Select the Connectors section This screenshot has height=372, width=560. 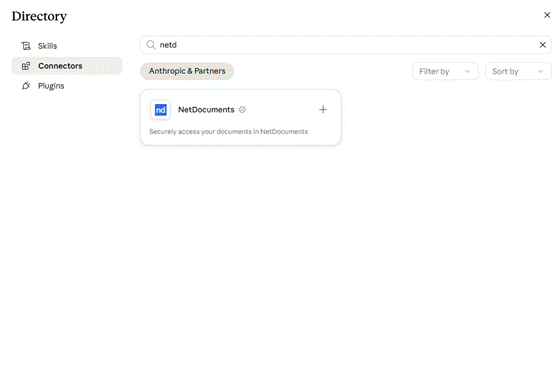tap(67, 66)
